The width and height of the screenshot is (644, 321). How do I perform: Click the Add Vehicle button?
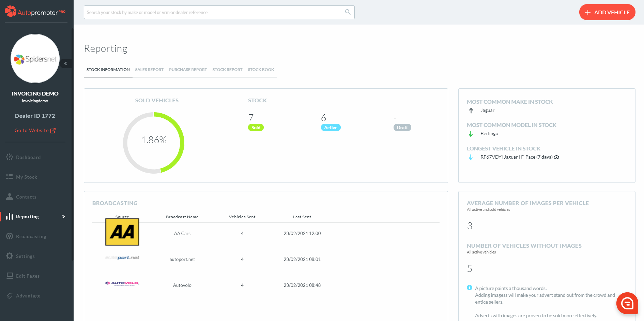point(607,12)
